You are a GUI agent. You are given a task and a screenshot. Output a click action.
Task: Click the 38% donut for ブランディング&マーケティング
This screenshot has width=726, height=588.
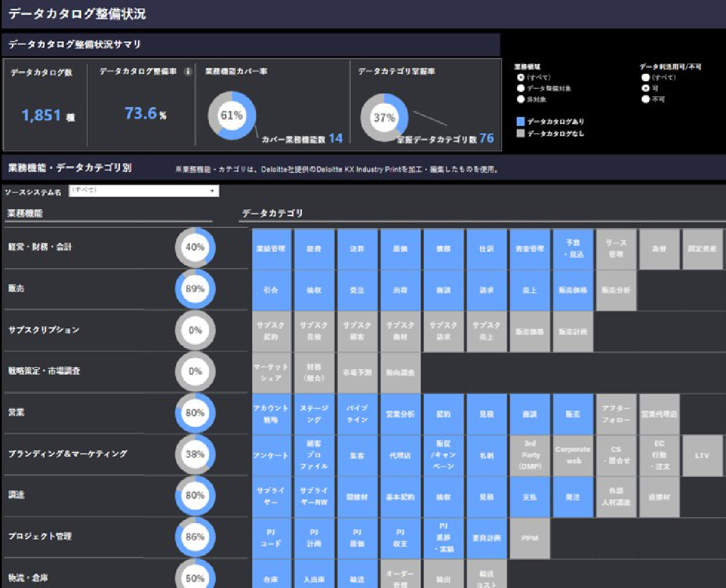195,454
